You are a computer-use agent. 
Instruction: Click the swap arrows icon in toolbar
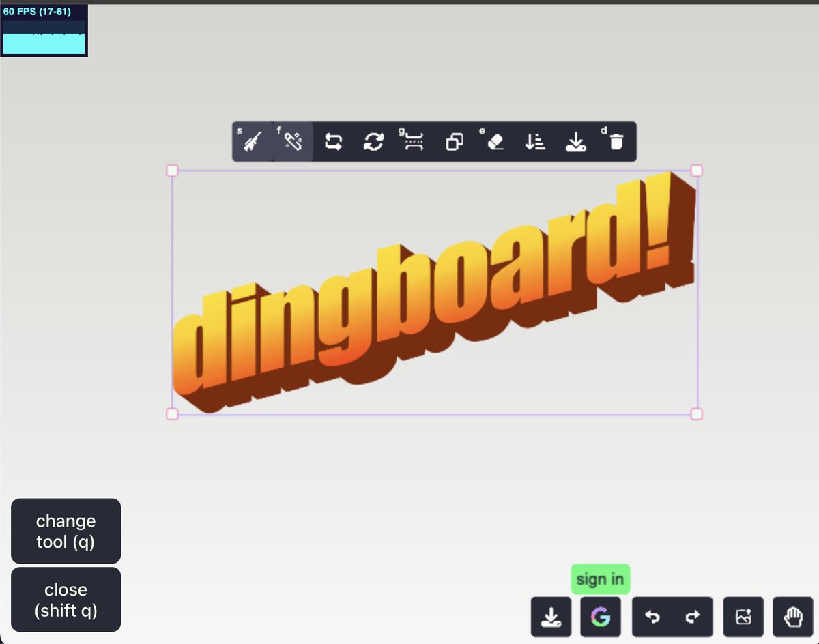pos(333,142)
